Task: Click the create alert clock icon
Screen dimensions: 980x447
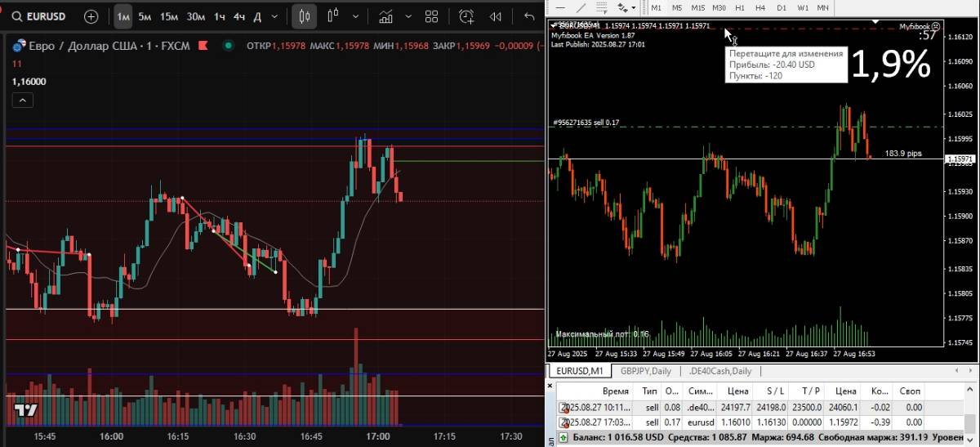Action: coord(466,16)
